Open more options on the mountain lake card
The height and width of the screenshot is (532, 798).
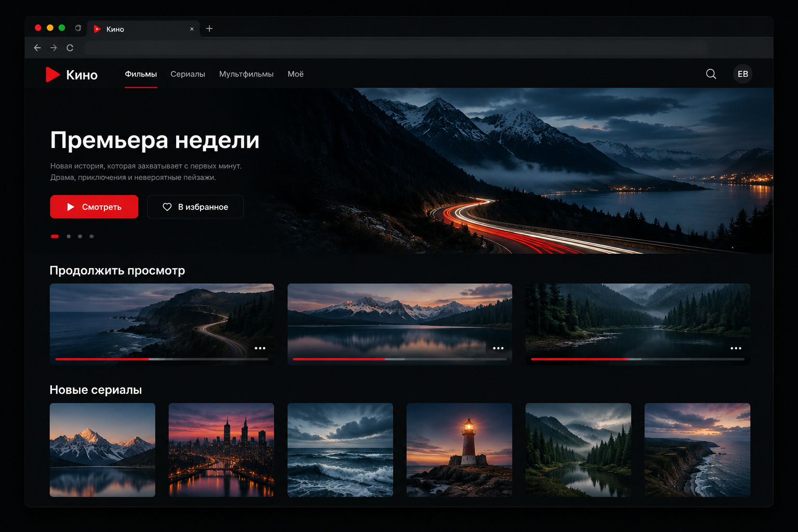click(498, 348)
